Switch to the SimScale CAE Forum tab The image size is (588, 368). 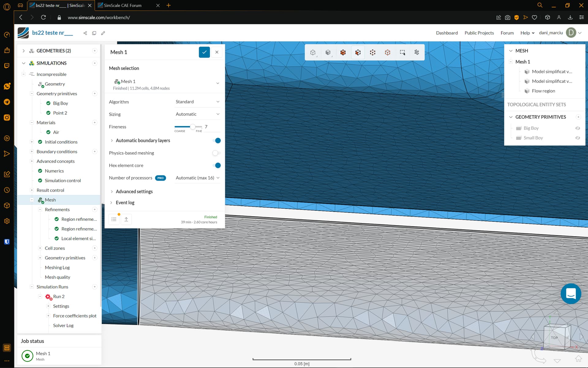(123, 5)
